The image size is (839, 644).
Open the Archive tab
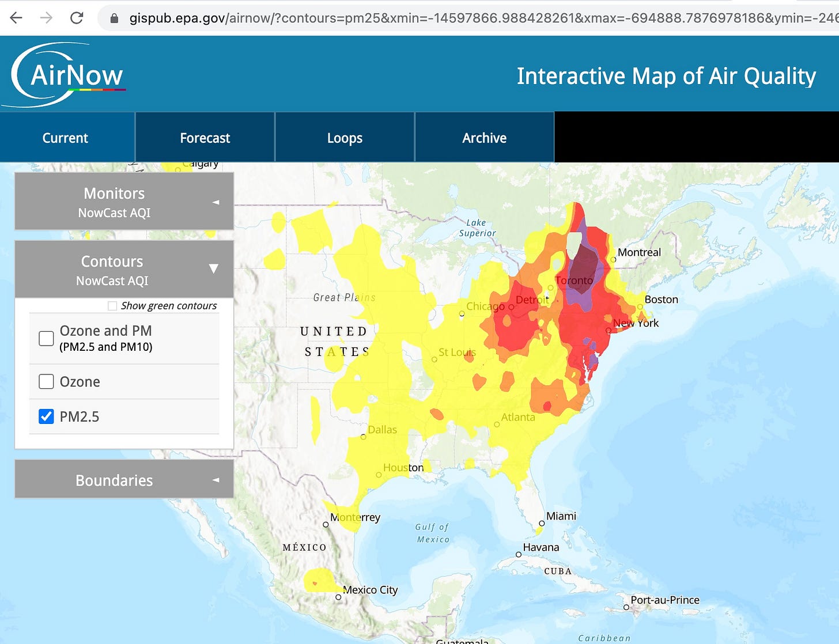point(484,138)
